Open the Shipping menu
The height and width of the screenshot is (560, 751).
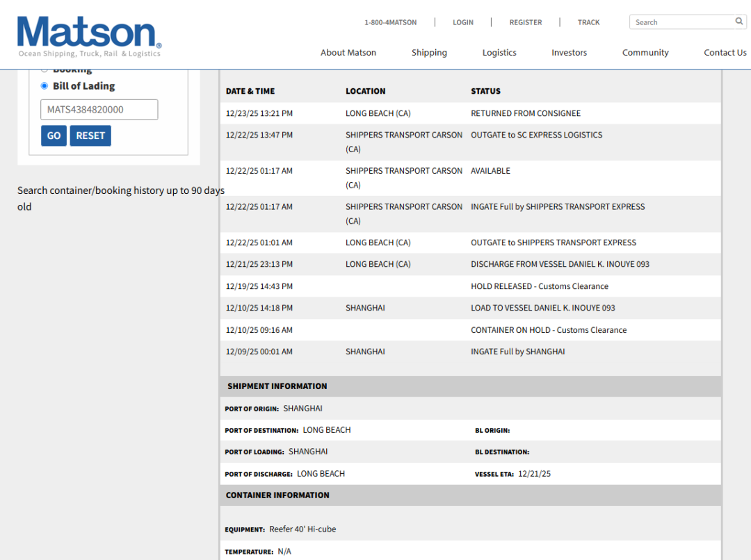pos(429,53)
